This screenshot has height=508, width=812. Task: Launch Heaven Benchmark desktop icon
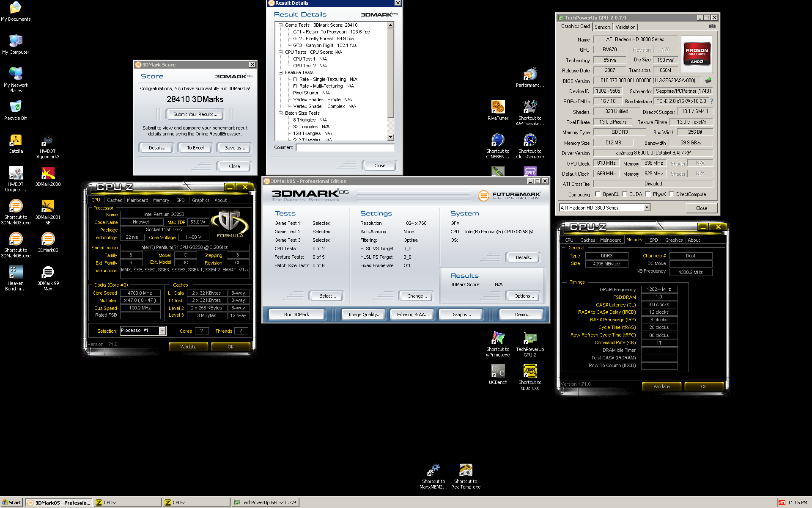pyautogui.click(x=16, y=278)
